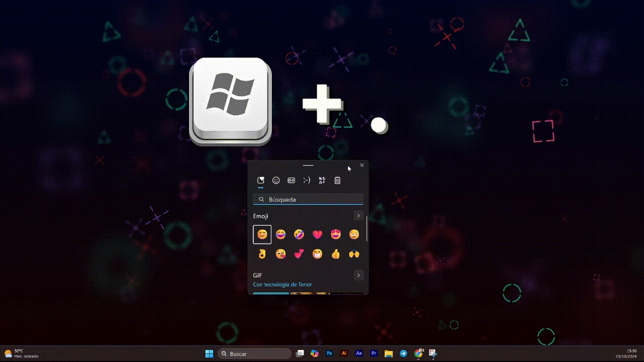Open Photoshop from the taskbar
644x362 pixels.
click(330, 353)
